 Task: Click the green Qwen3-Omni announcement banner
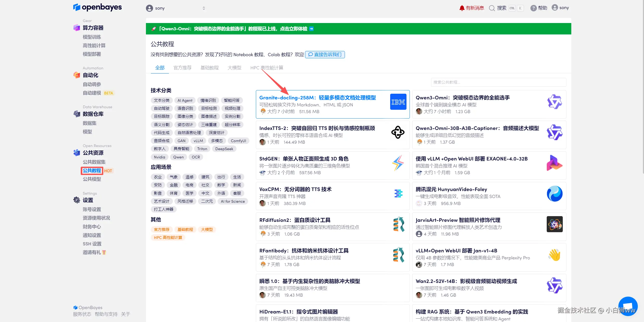[233, 29]
